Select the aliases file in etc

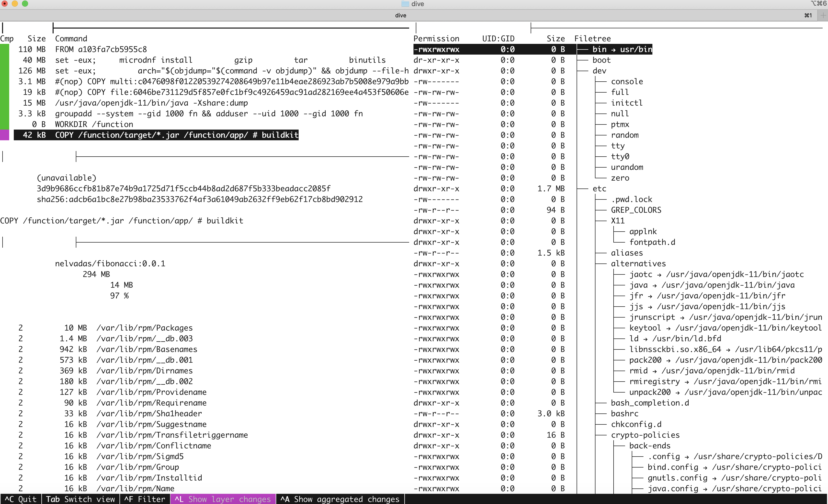point(627,253)
